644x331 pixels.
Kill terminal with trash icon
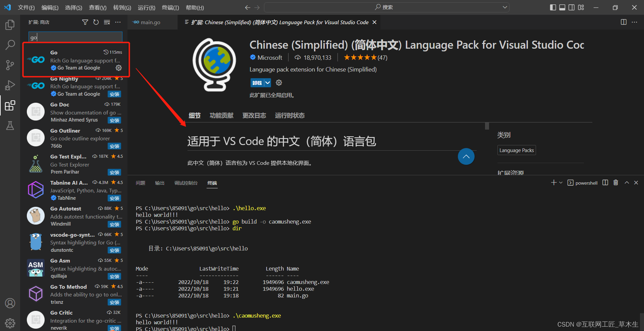616,183
